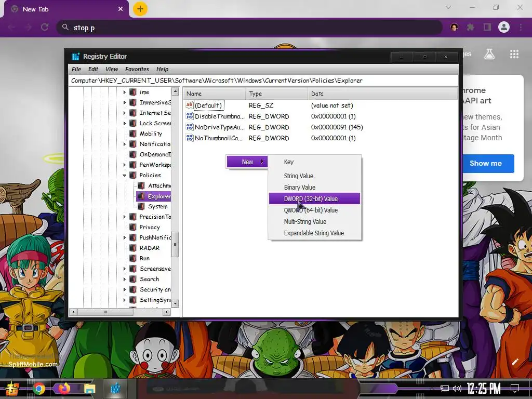Viewport: 532px width, 399px height.
Task: Choose QWORD (64-bit) Value entry
Action: click(x=314, y=210)
